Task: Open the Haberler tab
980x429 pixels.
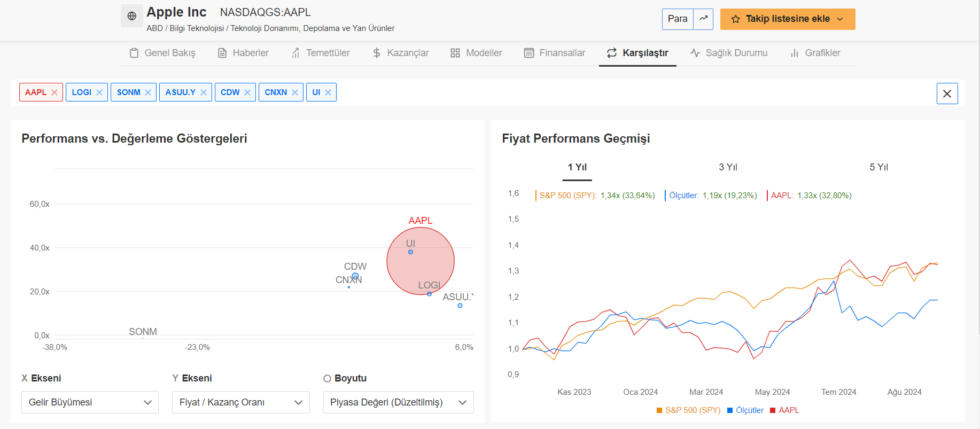Action: 243,53
